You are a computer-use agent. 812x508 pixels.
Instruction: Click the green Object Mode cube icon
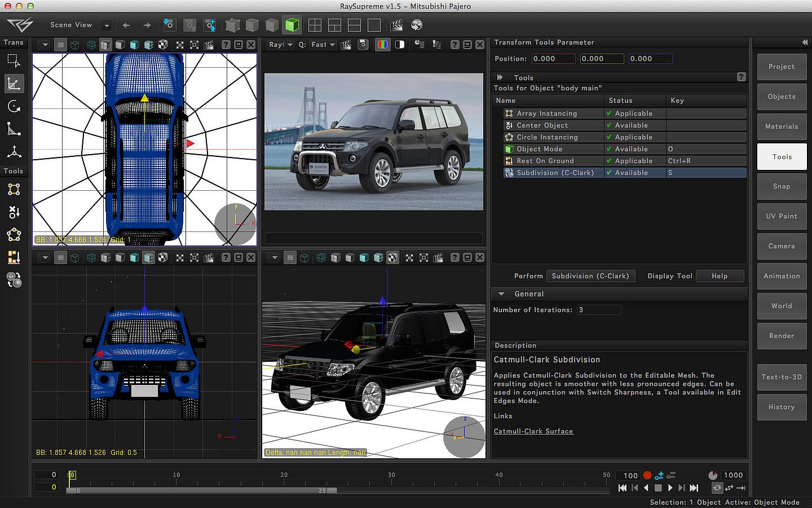pos(292,25)
